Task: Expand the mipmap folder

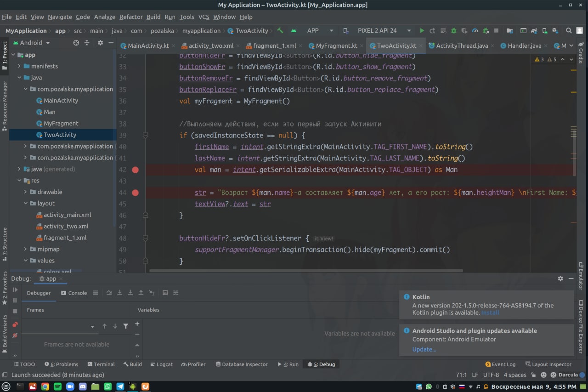Action: click(26, 249)
